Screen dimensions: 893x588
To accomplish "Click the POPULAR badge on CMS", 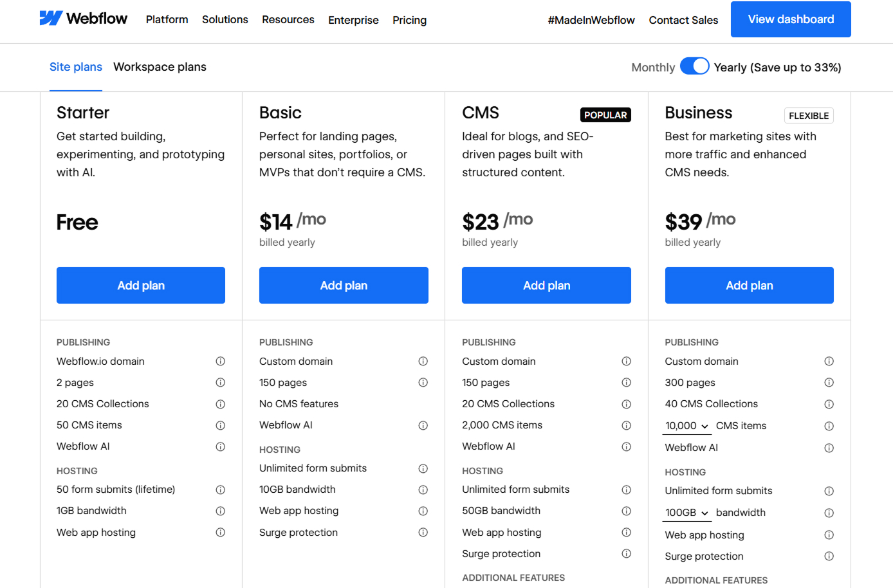I will [605, 115].
